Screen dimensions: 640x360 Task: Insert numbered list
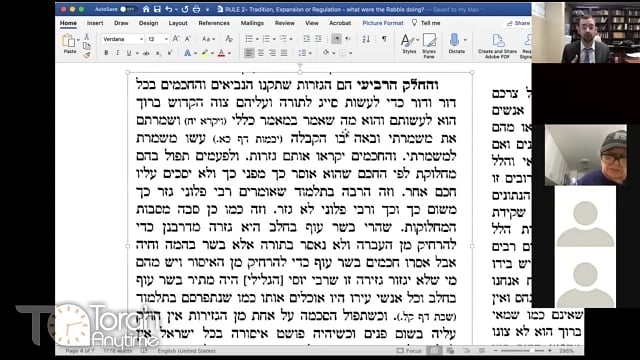click(266, 39)
